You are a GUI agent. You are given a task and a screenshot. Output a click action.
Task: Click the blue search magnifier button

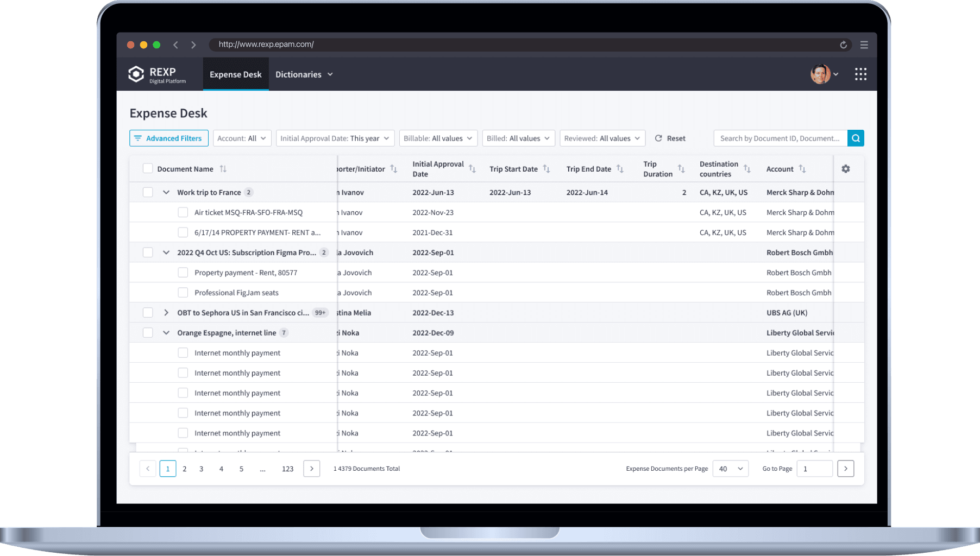pyautogui.click(x=856, y=138)
